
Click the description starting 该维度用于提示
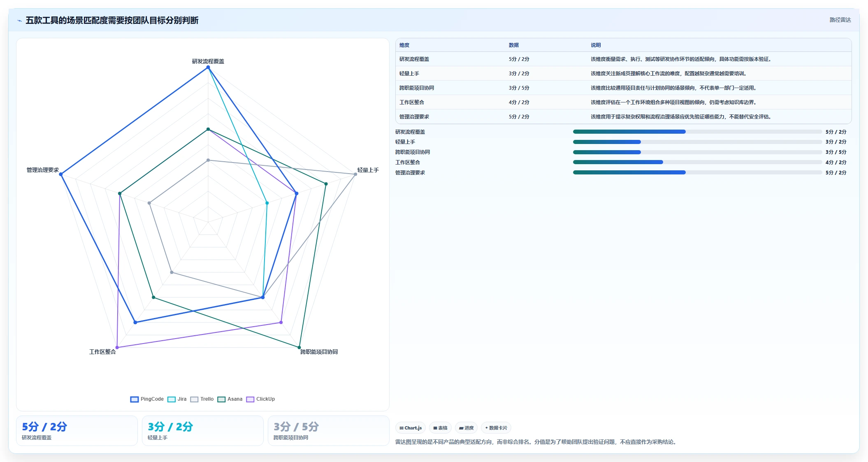pos(682,117)
